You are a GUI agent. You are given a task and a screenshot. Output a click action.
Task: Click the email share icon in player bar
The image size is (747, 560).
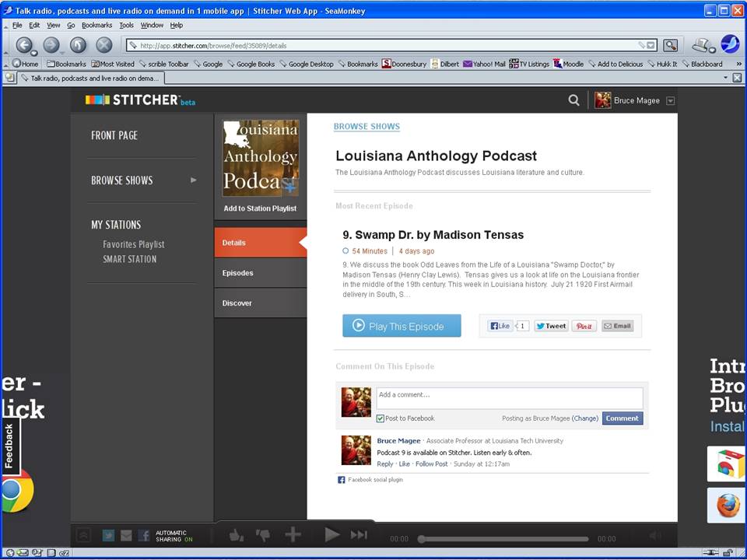(126, 535)
